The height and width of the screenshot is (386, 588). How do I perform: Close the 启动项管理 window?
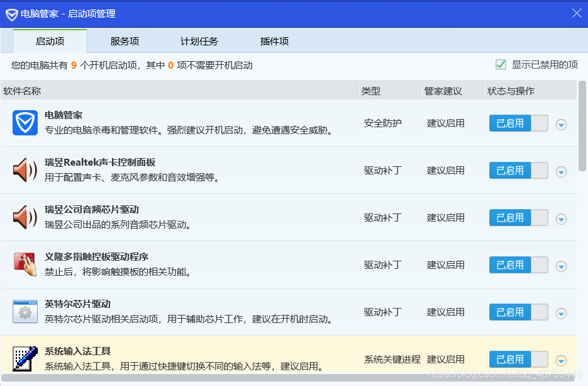click(x=577, y=13)
